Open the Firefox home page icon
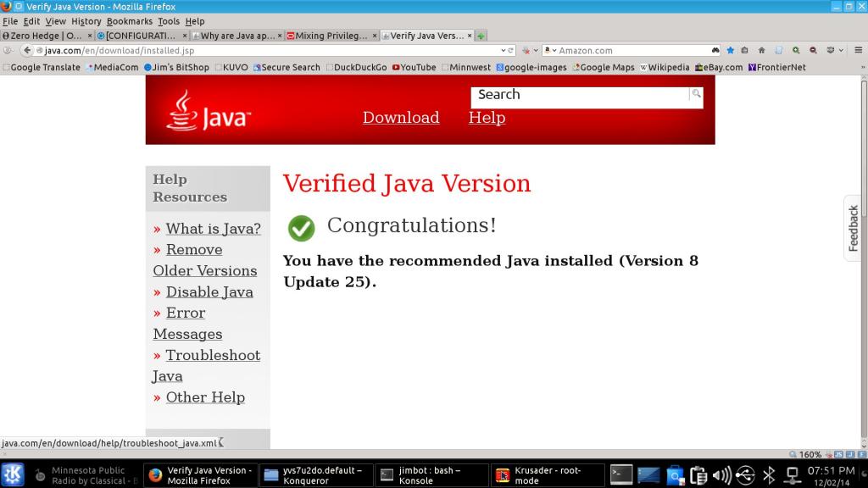Viewport: 868px width, 488px height. pyautogui.click(x=761, y=51)
